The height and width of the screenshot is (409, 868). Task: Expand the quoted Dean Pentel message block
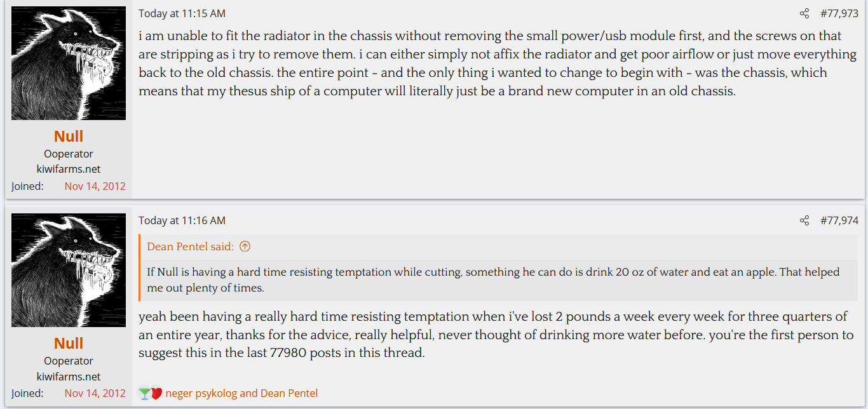click(x=492, y=279)
